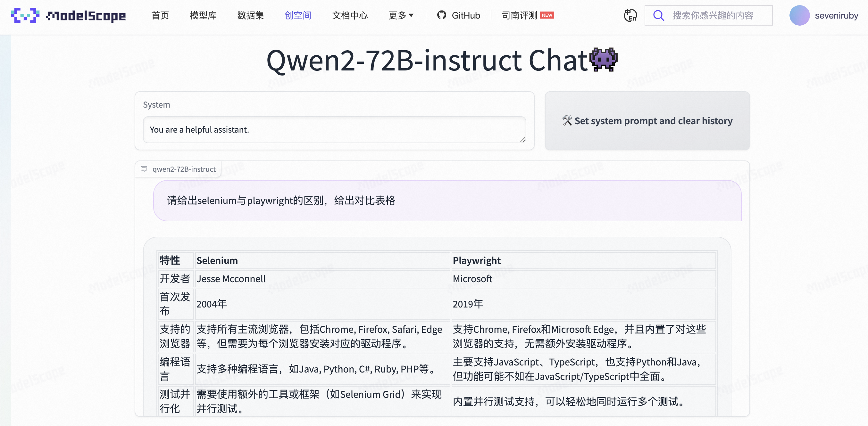Open the 数据集 datasets page
Screen dimensions: 868x426
point(250,15)
